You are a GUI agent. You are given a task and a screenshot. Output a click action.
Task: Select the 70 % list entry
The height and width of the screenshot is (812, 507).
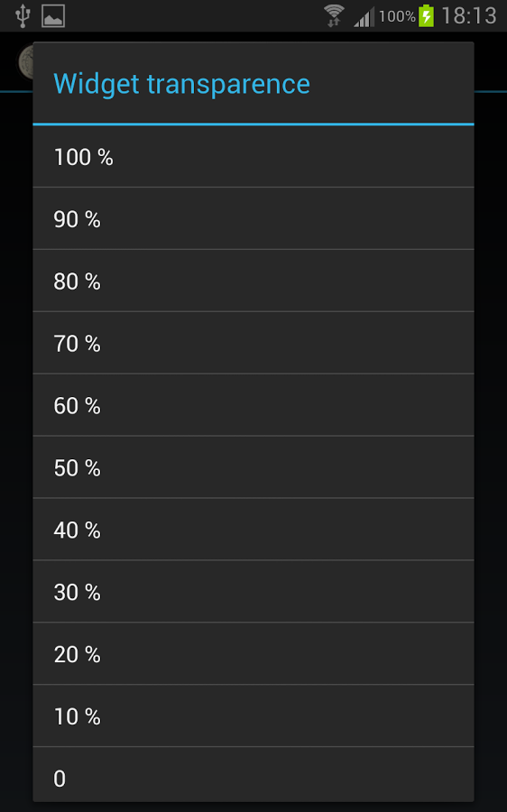(253, 343)
